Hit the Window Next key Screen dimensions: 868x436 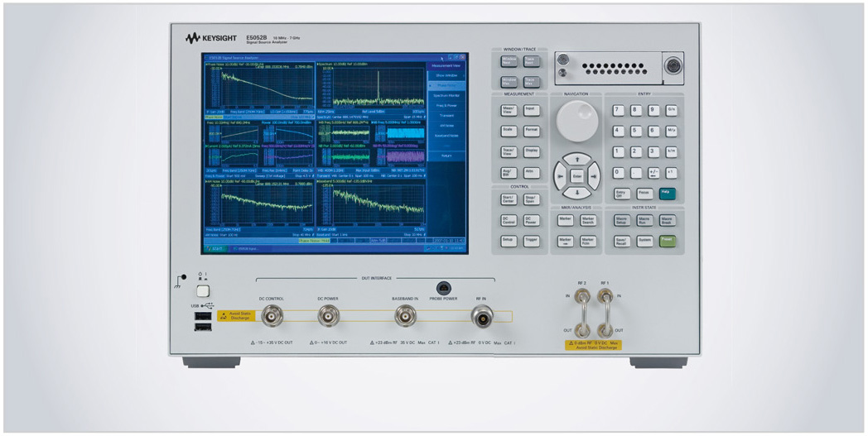(509, 61)
